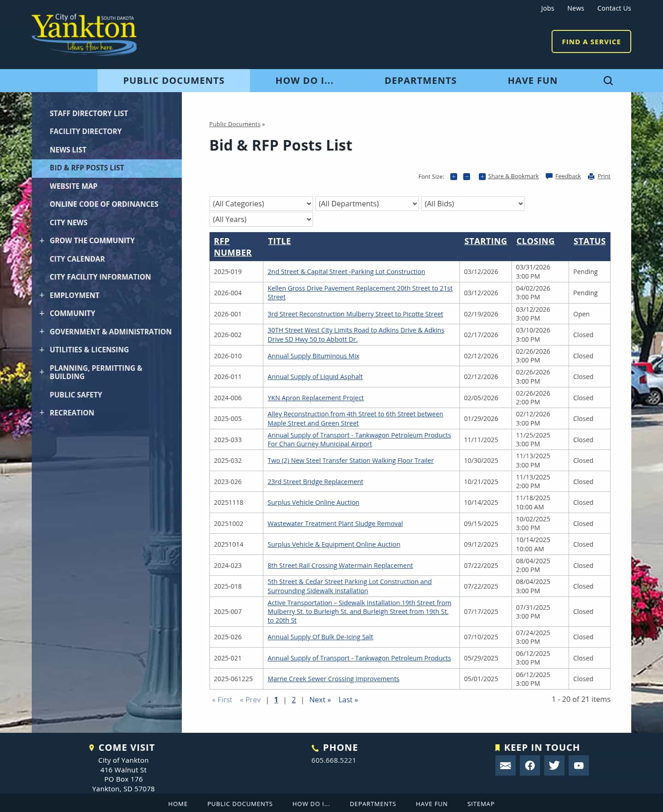Open the News link at top
663x812 pixels.
(576, 8)
